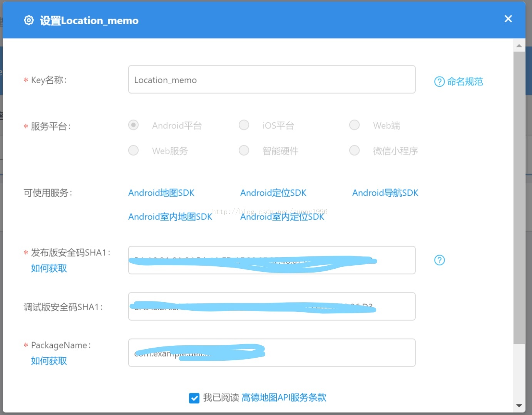Select the 智能硬件 radio button
This screenshot has width=532, height=415.
click(x=244, y=150)
